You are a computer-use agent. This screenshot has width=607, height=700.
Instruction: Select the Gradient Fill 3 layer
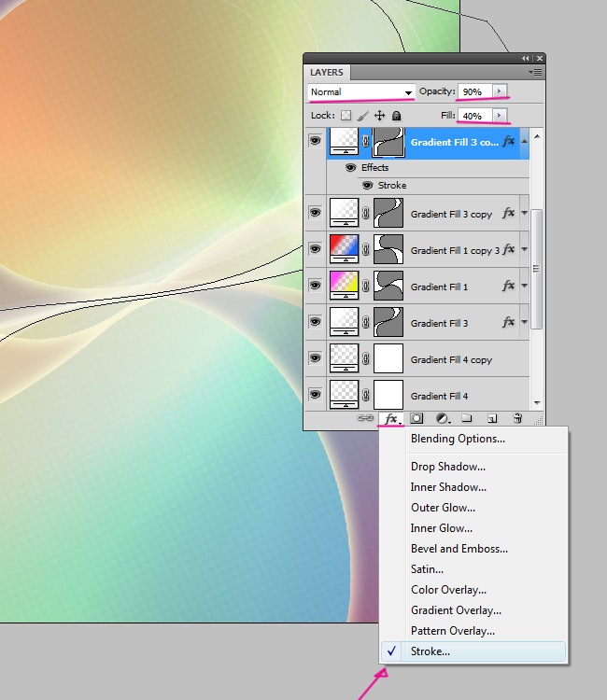point(441,323)
